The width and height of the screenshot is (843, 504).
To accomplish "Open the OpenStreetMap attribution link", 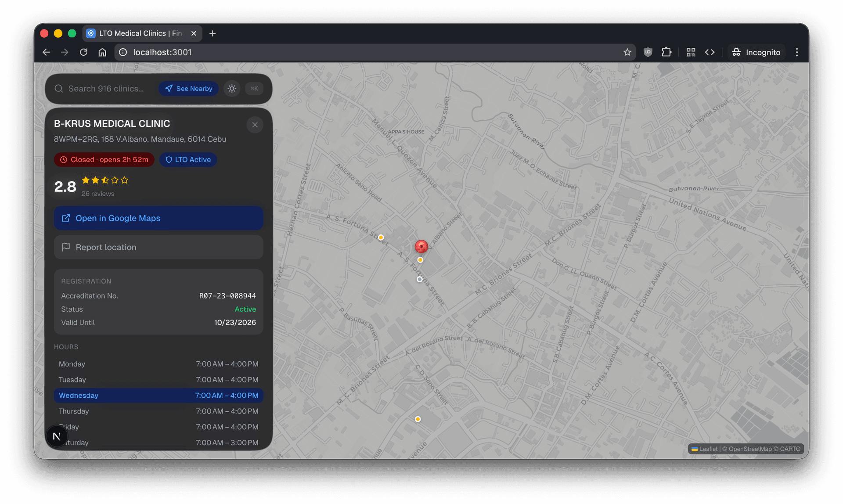I will coord(750,449).
